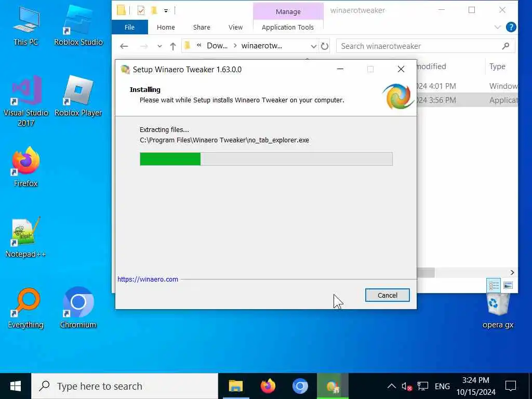Customize Quick Access Toolbar dropdown
Screen dimensions: 532x399
tap(166, 11)
